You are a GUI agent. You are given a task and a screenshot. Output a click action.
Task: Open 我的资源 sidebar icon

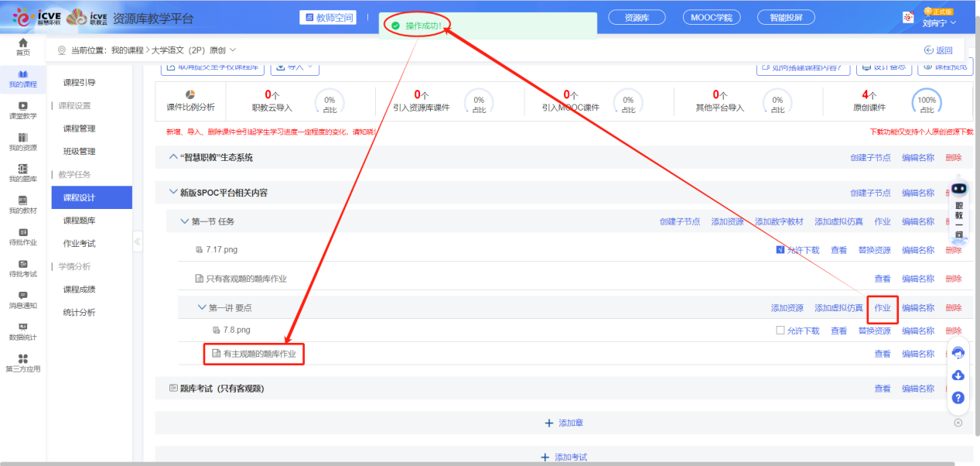tap(22, 142)
